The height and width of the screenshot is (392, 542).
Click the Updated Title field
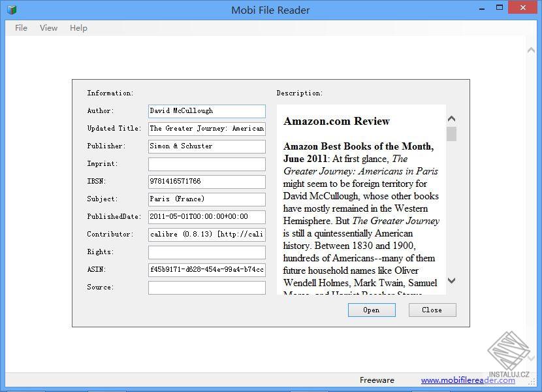pos(207,129)
